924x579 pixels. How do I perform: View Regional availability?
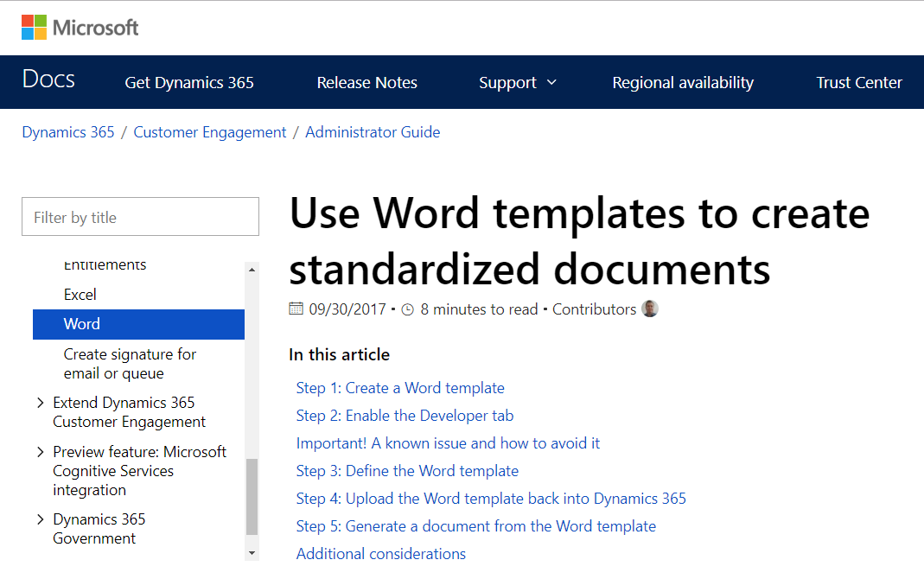pyautogui.click(x=682, y=82)
